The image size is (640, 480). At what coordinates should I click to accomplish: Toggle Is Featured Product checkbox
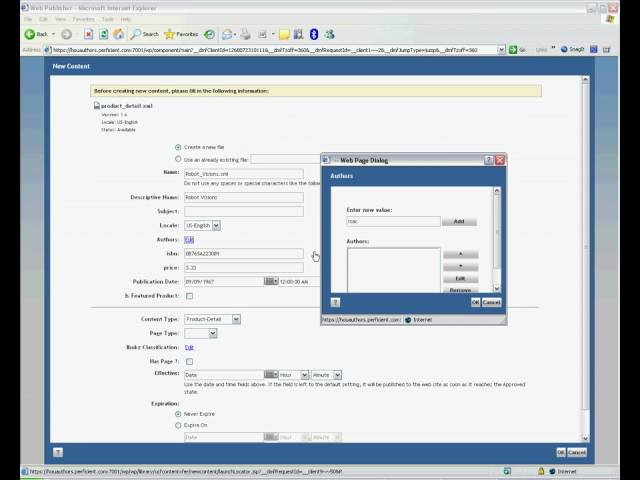(x=189, y=296)
